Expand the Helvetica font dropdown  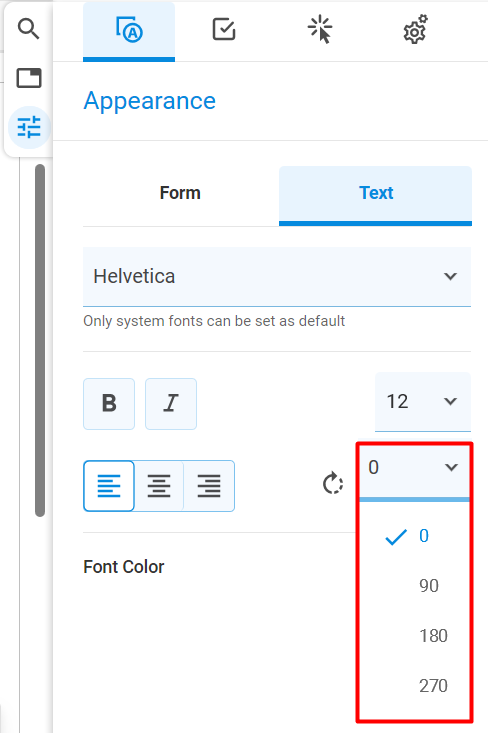277,277
